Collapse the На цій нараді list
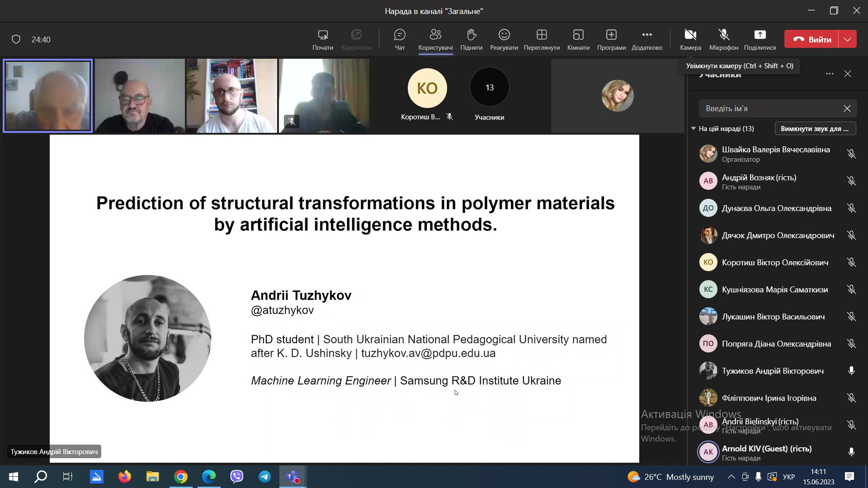 coord(693,129)
